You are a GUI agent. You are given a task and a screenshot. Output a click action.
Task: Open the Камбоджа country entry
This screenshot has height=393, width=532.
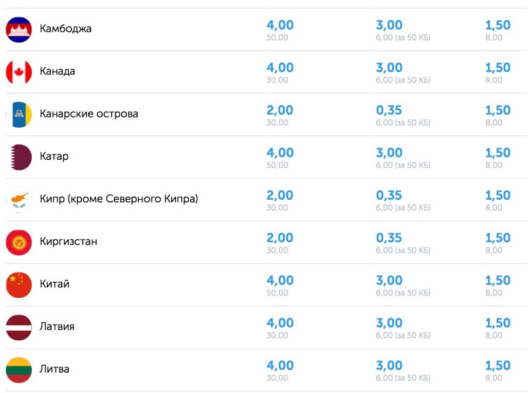pyautogui.click(x=65, y=29)
